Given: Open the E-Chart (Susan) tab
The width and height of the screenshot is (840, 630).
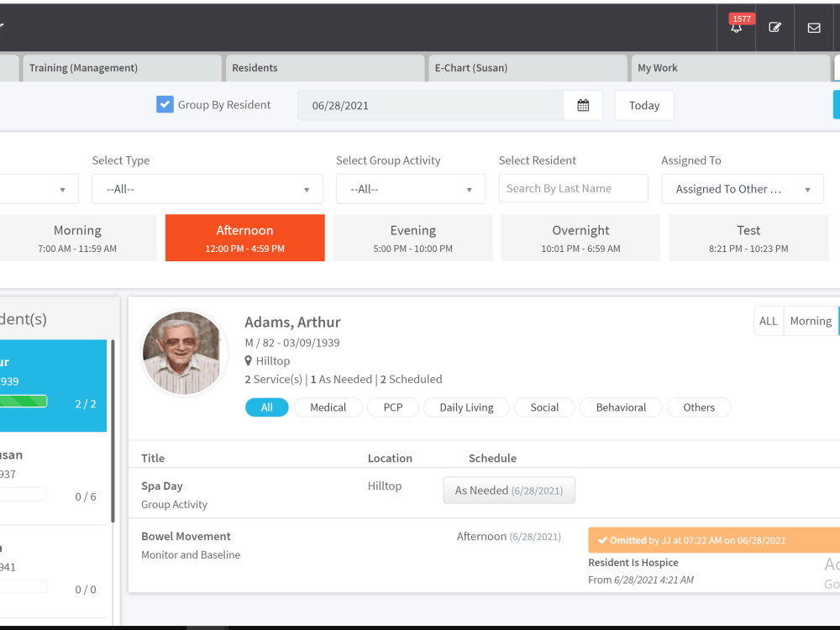Looking at the screenshot, I should coord(528,68).
